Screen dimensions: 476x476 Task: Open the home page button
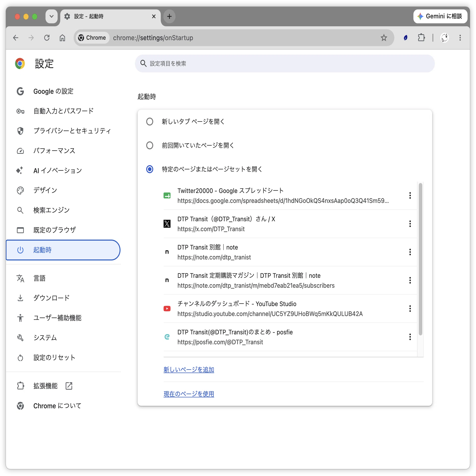(x=62, y=38)
